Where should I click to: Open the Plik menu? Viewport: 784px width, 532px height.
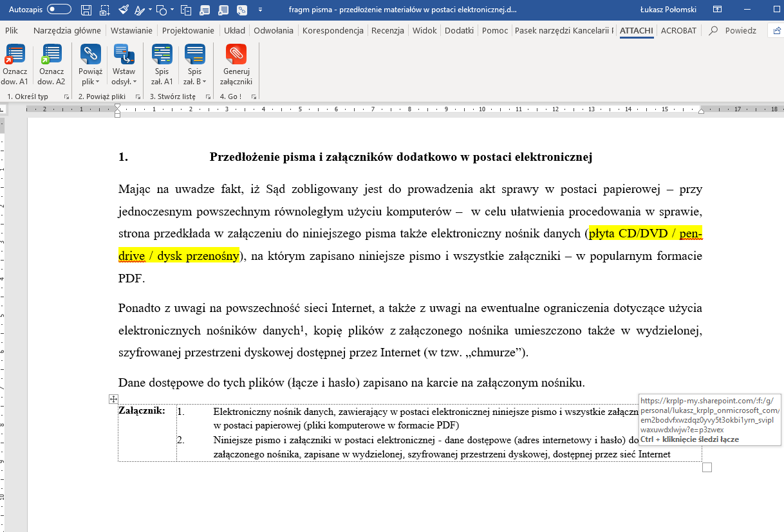click(x=11, y=30)
